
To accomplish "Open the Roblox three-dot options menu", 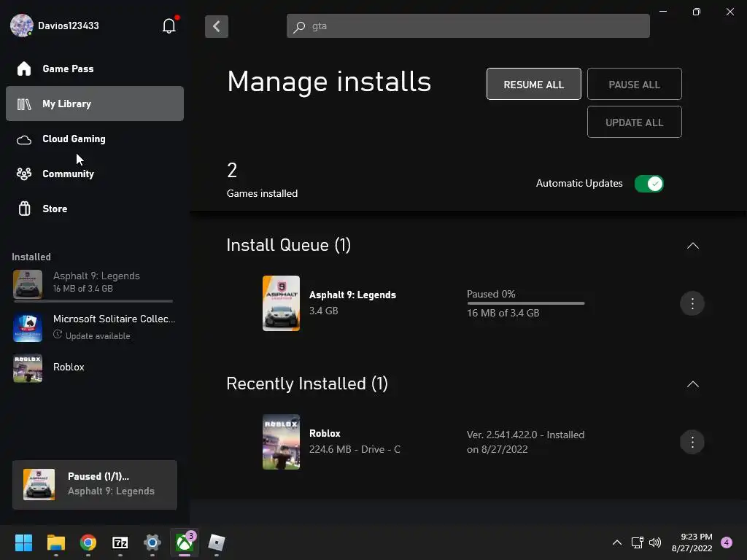I will [x=692, y=442].
